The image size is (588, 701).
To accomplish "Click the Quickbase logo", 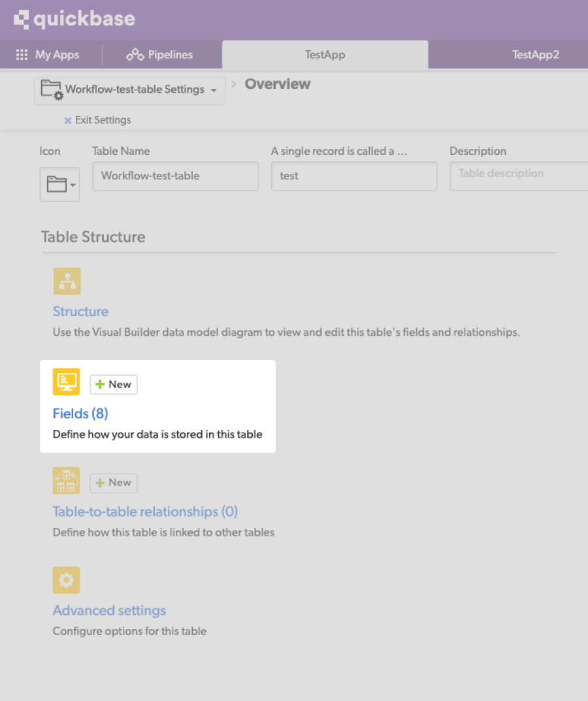I will [73, 19].
